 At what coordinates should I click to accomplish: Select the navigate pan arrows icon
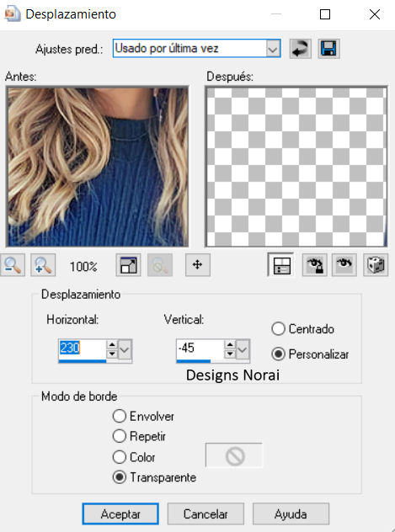point(198,265)
